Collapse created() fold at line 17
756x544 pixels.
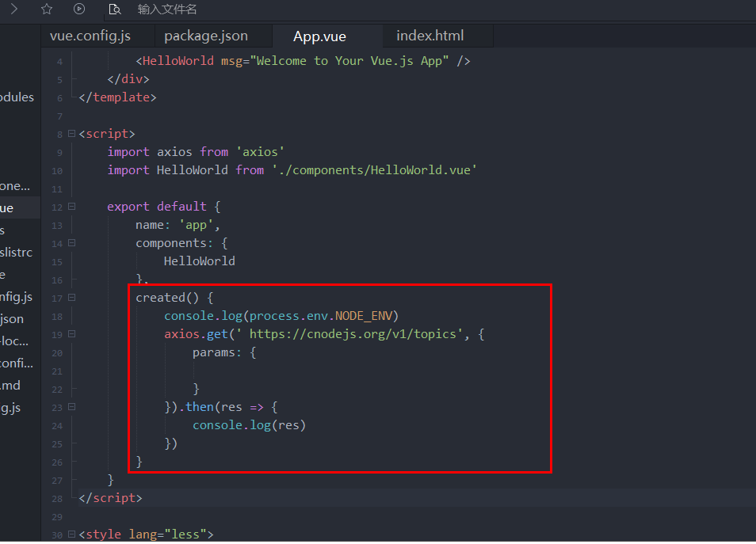pos(72,297)
